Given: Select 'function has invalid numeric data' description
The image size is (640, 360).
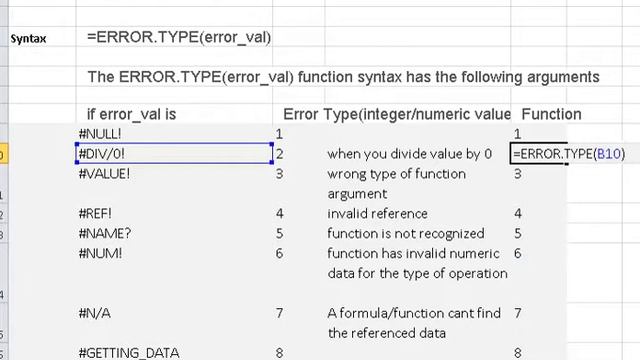Looking at the screenshot, I should click(x=417, y=263).
